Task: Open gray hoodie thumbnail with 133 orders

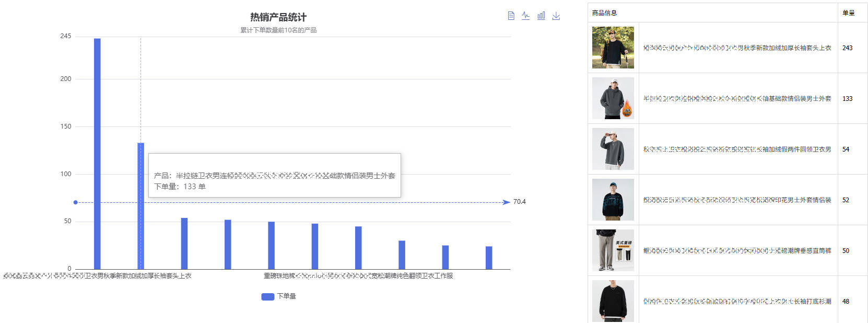Action: tap(613, 98)
